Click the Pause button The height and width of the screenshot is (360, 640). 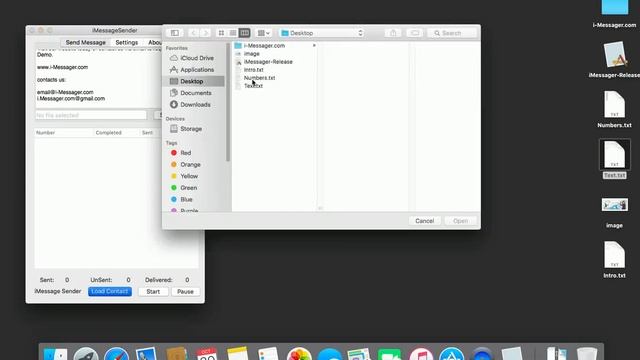tap(185, 291)
